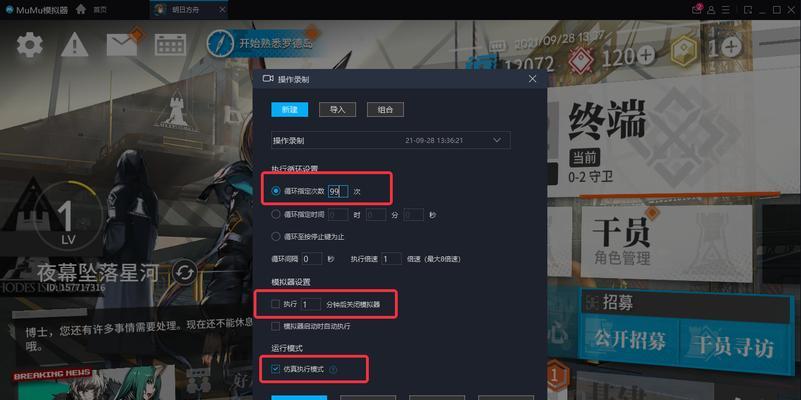Switch to the 组合 tab

385,109
